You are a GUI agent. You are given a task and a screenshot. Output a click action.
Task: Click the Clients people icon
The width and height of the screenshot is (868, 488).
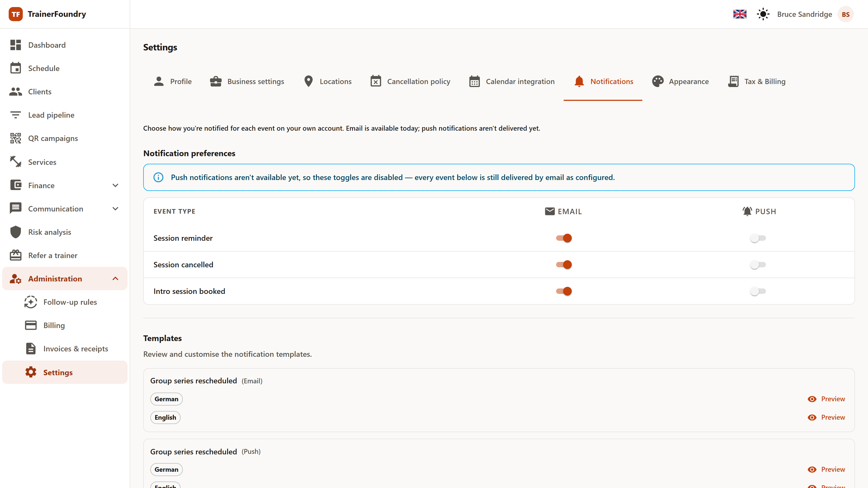click(15, 92)
